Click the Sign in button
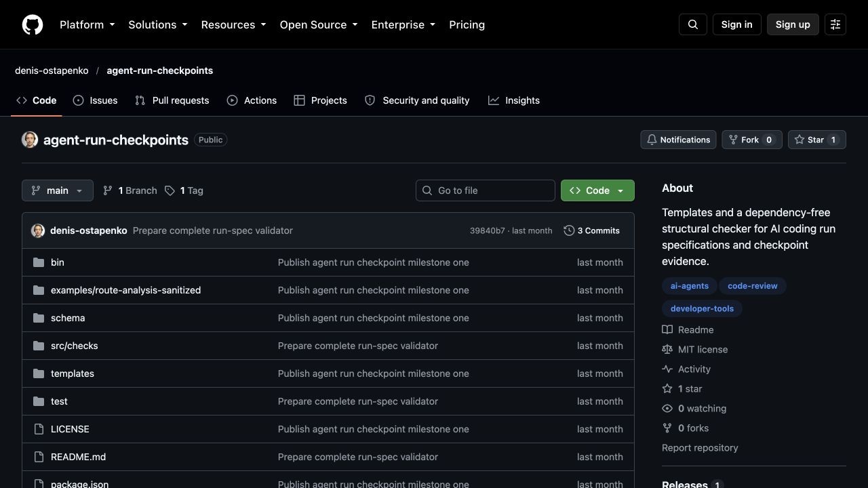The height and width of the screenshot is (488, 868). coord(737,24)
